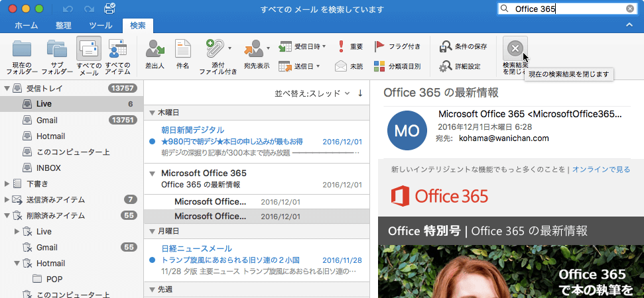Collapse the Microsoft Office 365 thread
The height and width of the screenshot is (298, 644).
click(x=153, y=173)
